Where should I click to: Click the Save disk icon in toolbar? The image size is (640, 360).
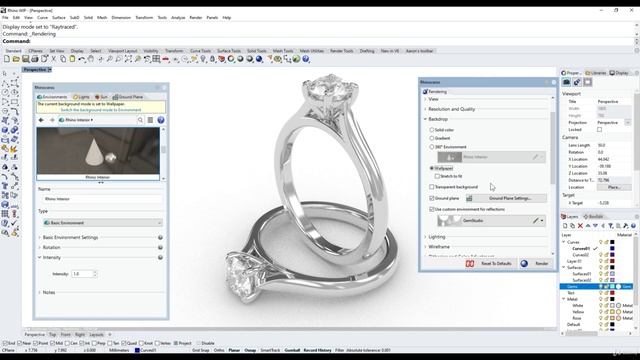(x=25, y=59)
